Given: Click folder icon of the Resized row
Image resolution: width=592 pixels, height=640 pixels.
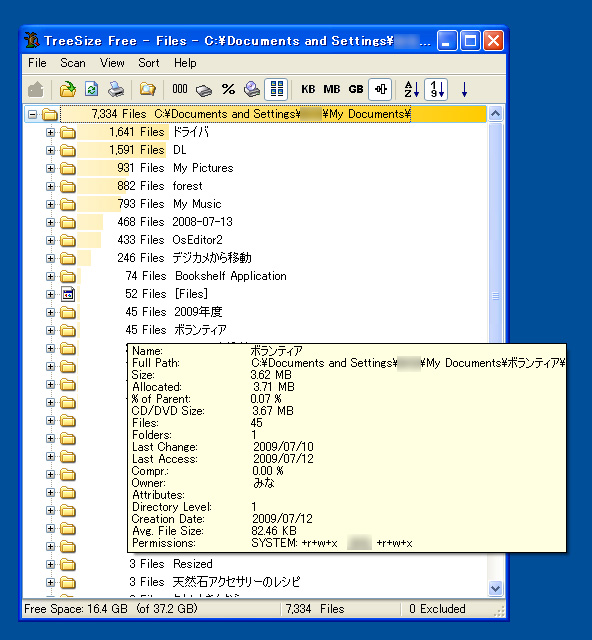Looking at the screenshot, I should click(68, 565).
